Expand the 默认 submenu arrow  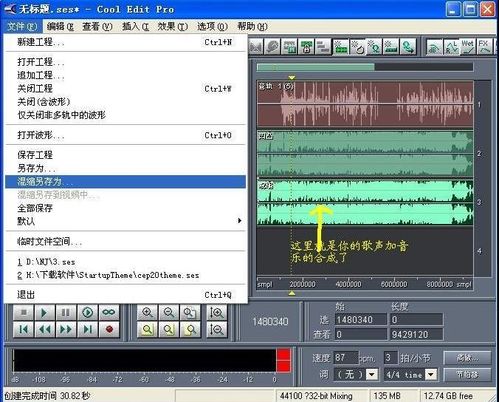[239, 221]
